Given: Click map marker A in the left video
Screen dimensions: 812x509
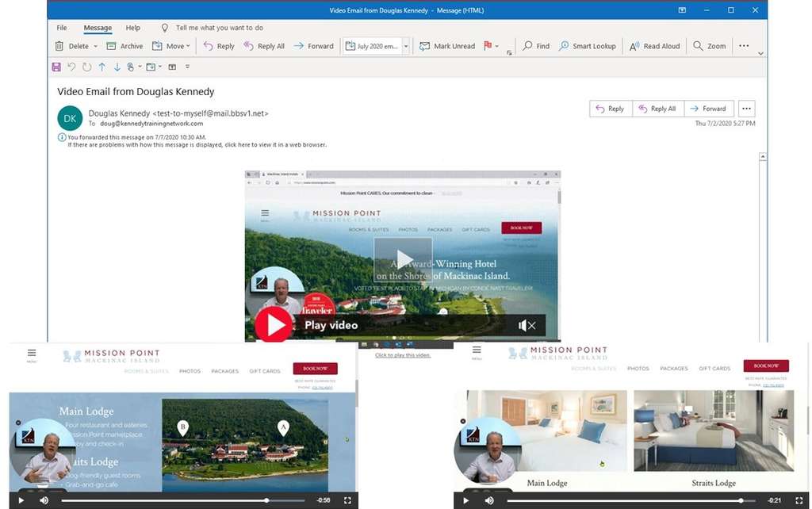Looking at the screenshot, I should (x=283, y=427).
